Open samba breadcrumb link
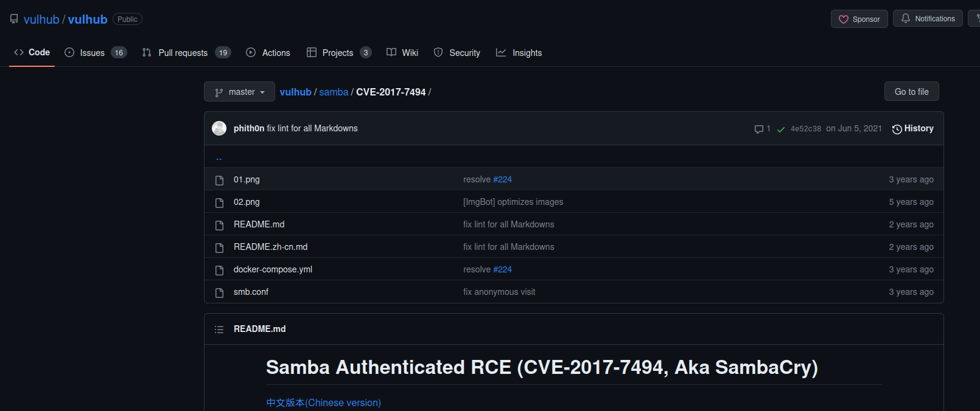 point(334,92)
